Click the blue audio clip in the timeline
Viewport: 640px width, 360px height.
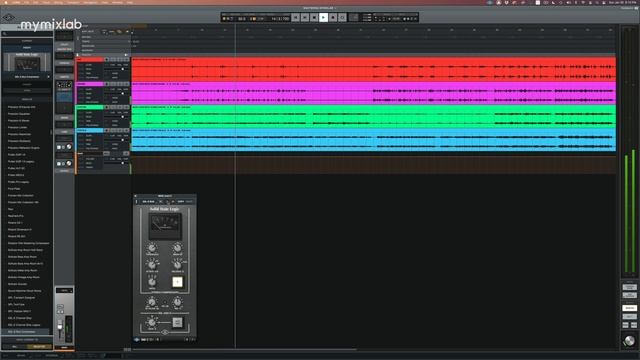[x=373, y=140]
